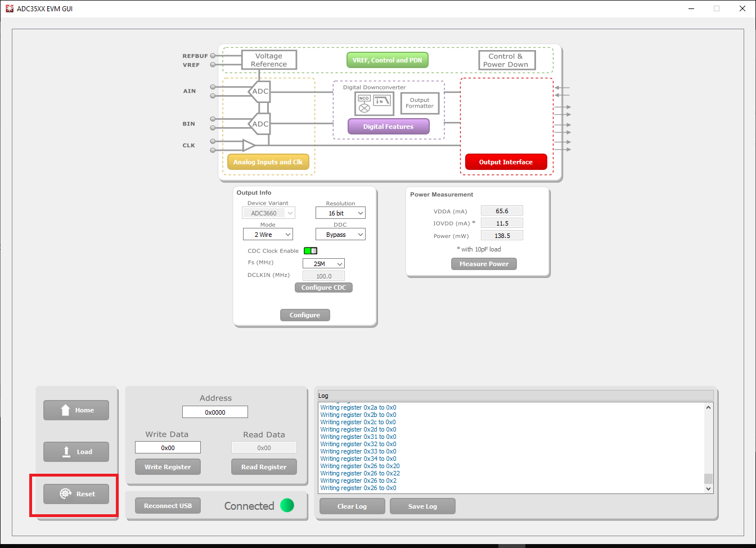
Task: Click the Home button with house icon
Action: 76,410
